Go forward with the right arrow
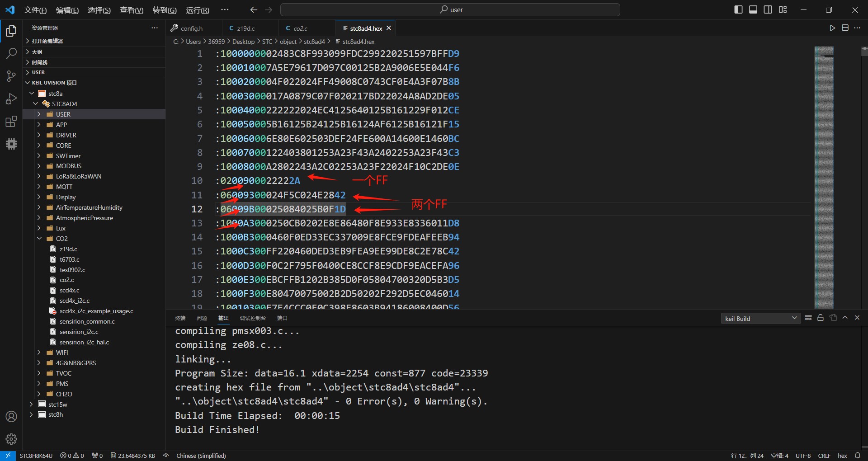The height and width of the screenshot is (461, 868). click(269, 9)
